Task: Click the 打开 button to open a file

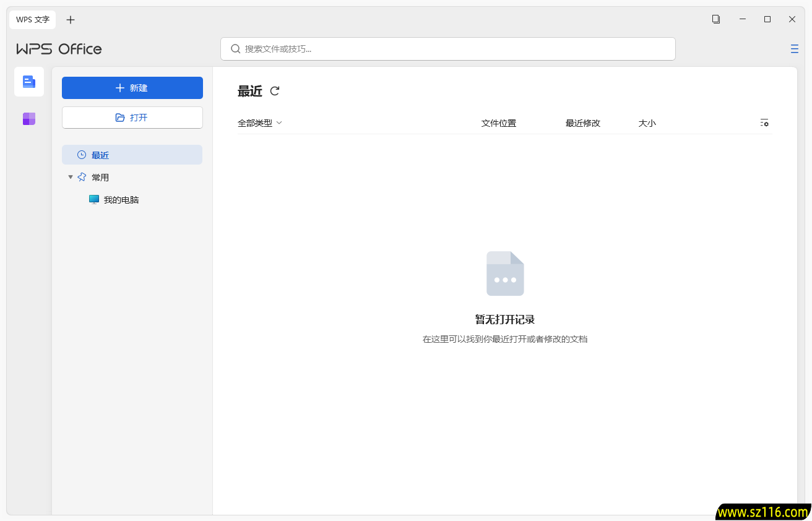Action: 132,117
